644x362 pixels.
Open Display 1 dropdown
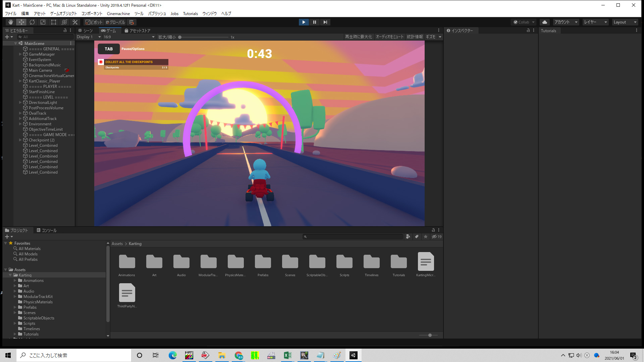pos(89,37)
